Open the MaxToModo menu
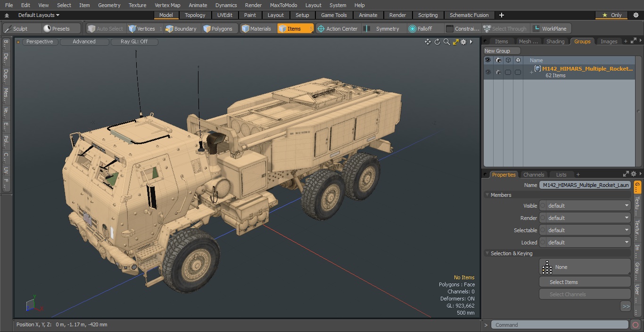This screenshot has height=332, width=644. (283, 5)
